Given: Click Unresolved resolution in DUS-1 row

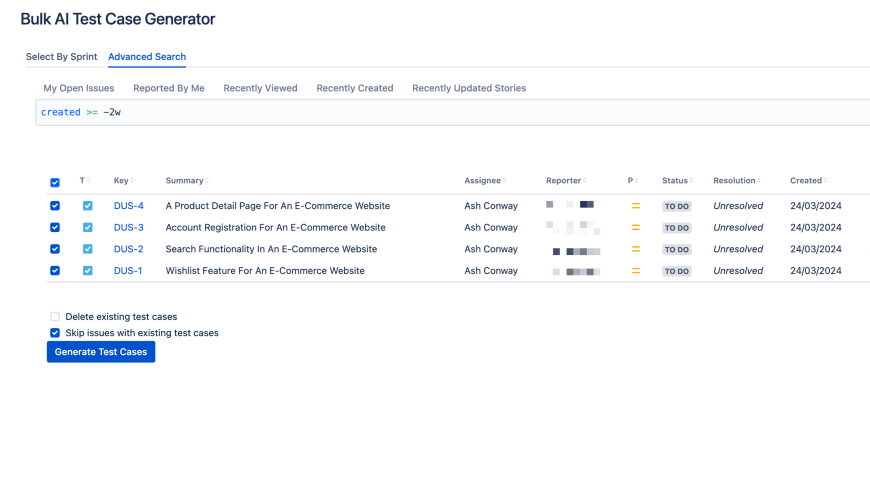Looking at the screenshot, I should (x=738, y=271).
